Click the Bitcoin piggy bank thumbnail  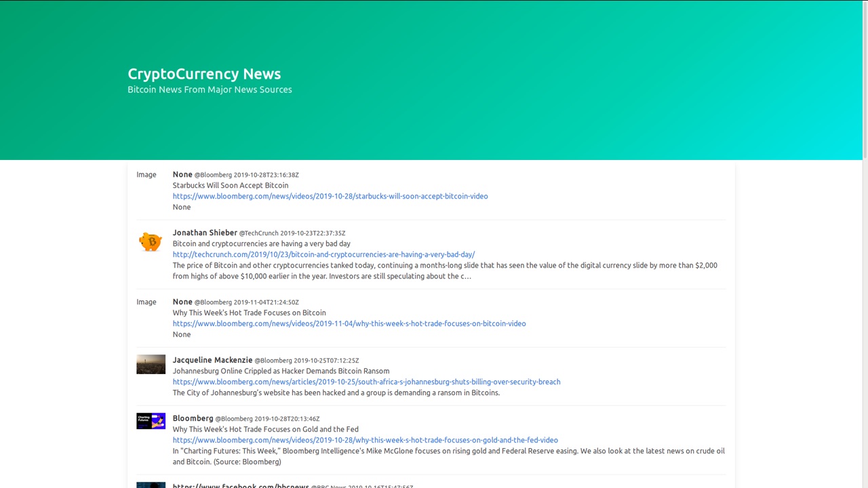click(x=151, y=241)
